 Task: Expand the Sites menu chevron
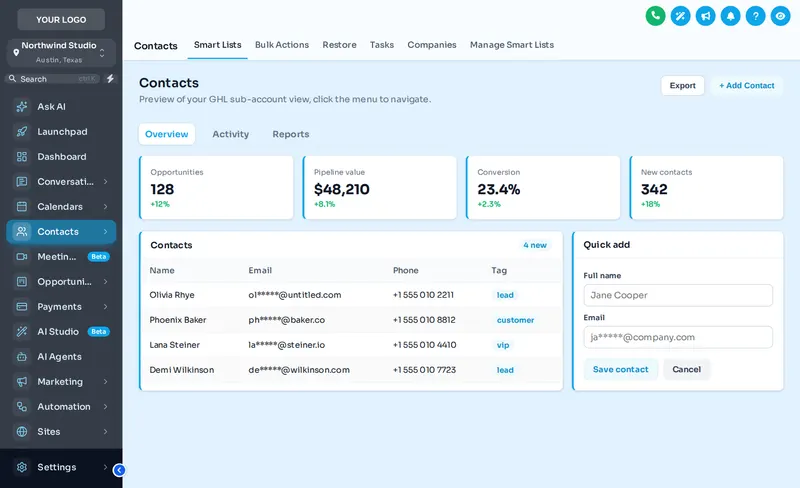(x=106, y=432)
